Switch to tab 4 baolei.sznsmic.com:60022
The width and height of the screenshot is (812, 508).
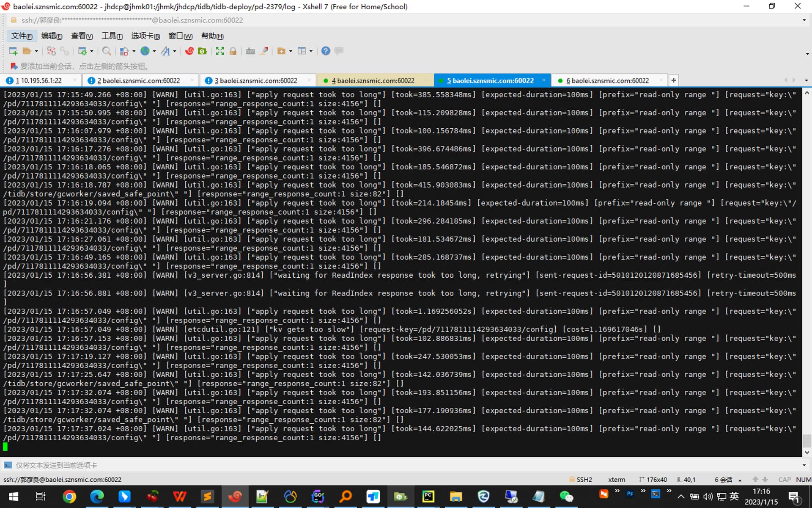[x=372, y=80]
